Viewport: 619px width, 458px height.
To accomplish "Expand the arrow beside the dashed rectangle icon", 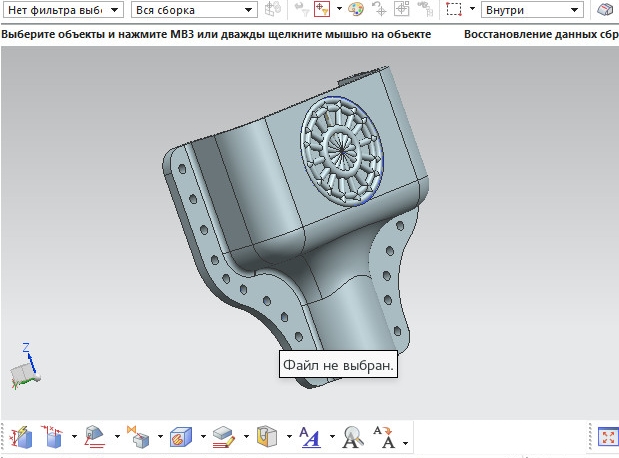I will (471, 9).
